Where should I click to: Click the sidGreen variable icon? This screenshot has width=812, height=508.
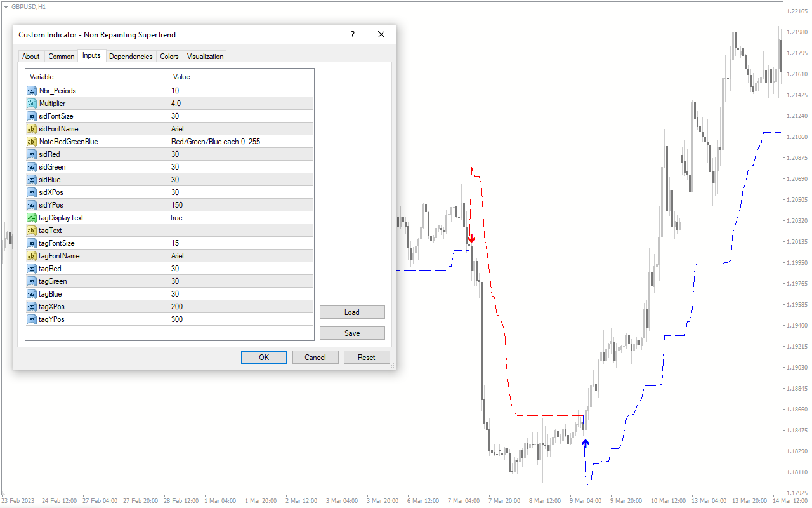(x=31, y=167)
